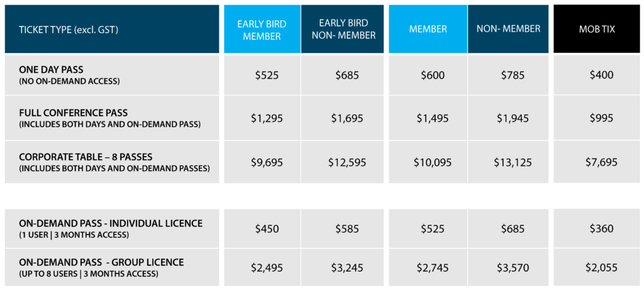Click the light blue Member header

pos(428,29)
